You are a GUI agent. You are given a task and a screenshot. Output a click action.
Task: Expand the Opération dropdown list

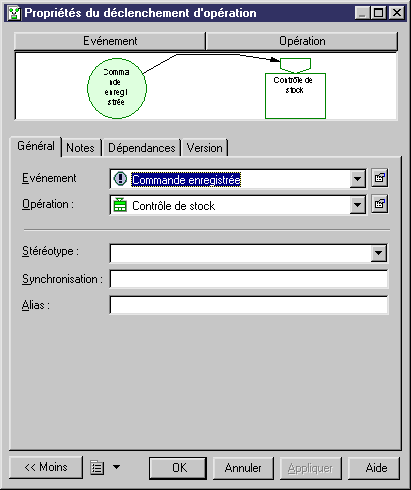click(357, 205)
